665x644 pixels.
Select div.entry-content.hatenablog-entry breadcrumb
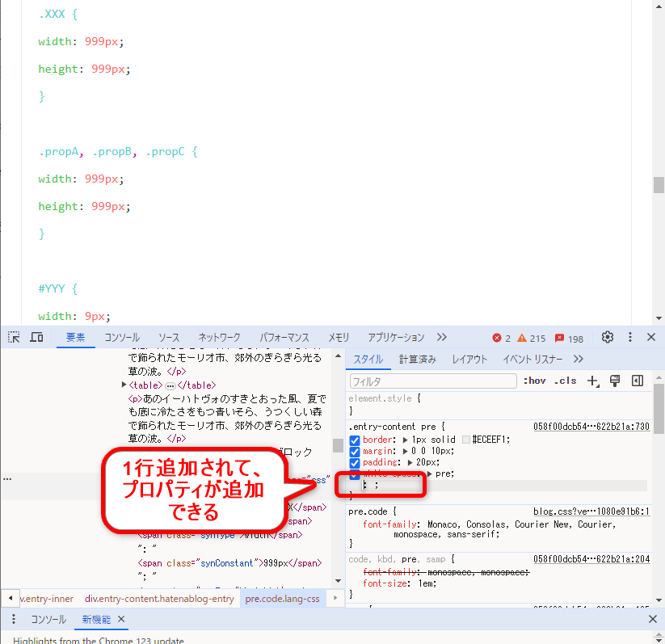tap(159, 599)
